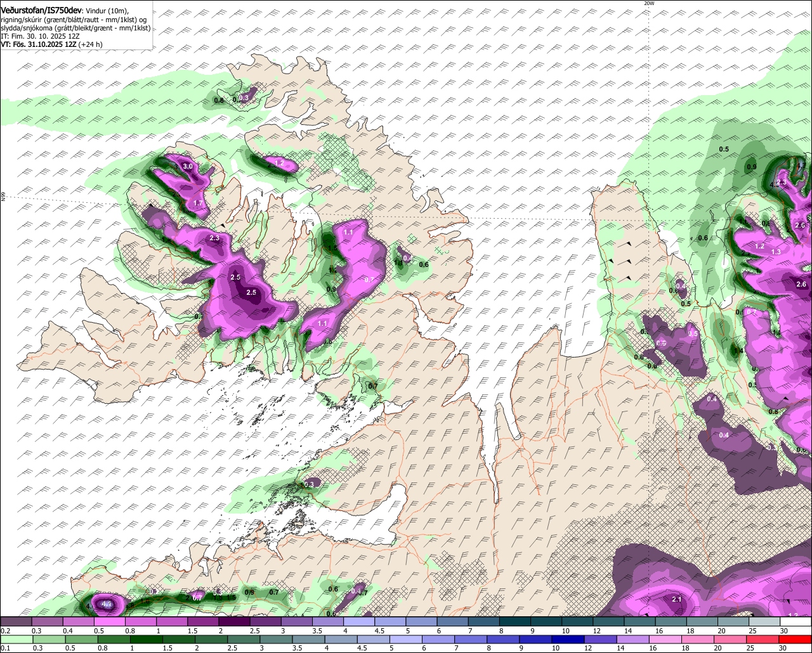Click the 2.3 snowfall value on map

(214, 238)
